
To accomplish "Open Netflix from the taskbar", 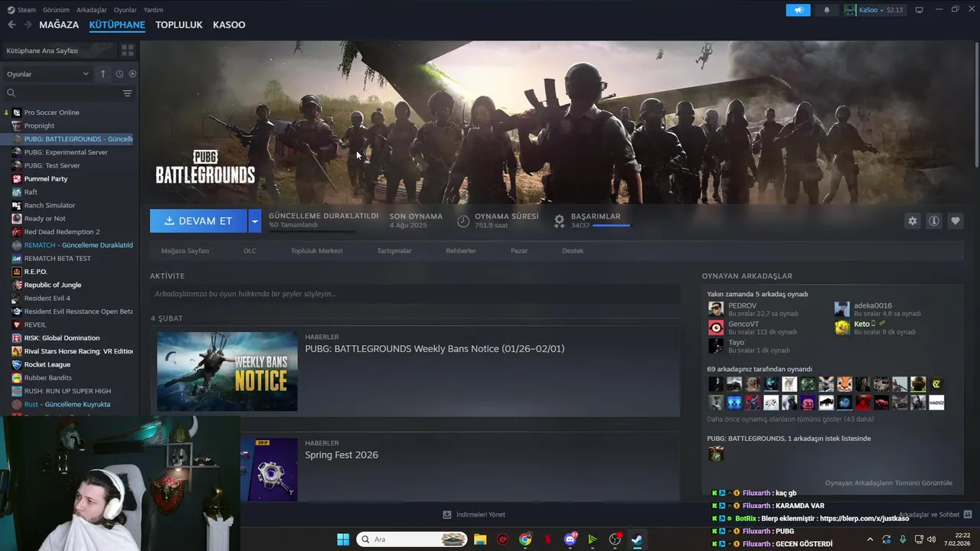I will (547, 540).
